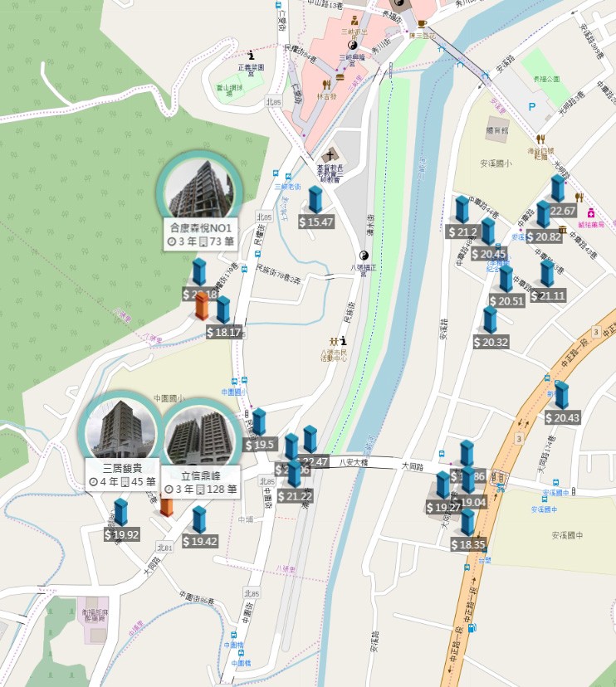Click the building marker above $19.92

(120, 512)
